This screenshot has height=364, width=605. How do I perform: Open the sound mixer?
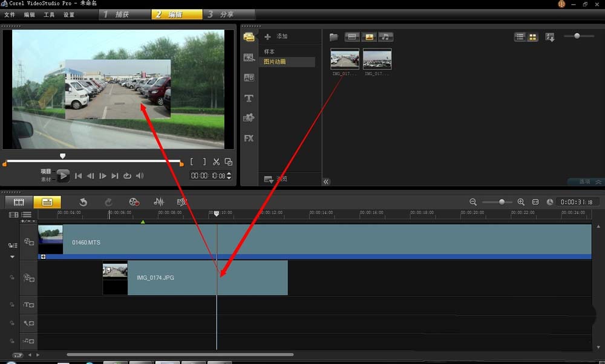coord(159,202)
